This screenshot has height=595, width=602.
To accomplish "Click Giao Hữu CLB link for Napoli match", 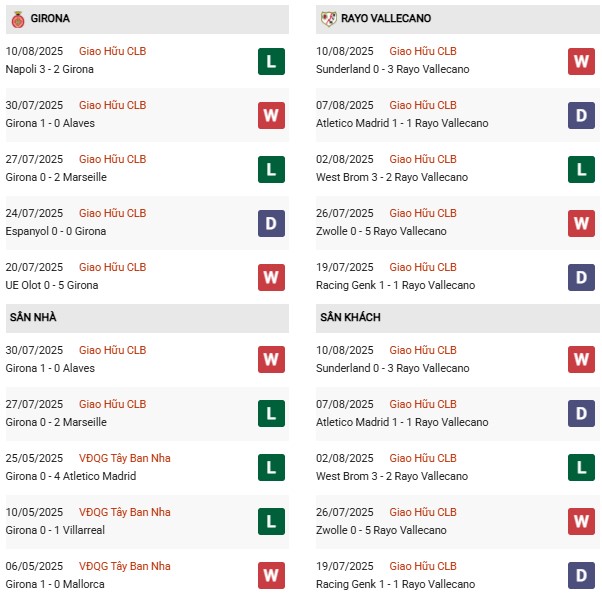I will pos(112,51).
